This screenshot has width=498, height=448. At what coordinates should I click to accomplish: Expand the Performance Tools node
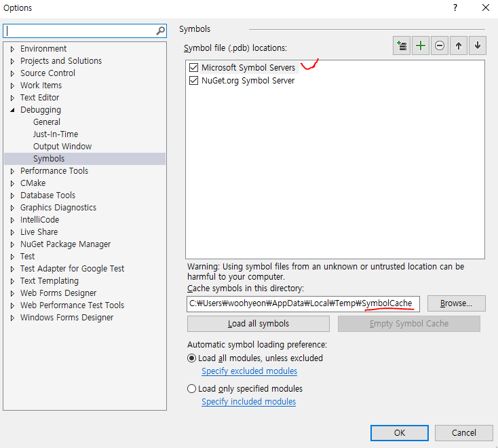point(12,171)
